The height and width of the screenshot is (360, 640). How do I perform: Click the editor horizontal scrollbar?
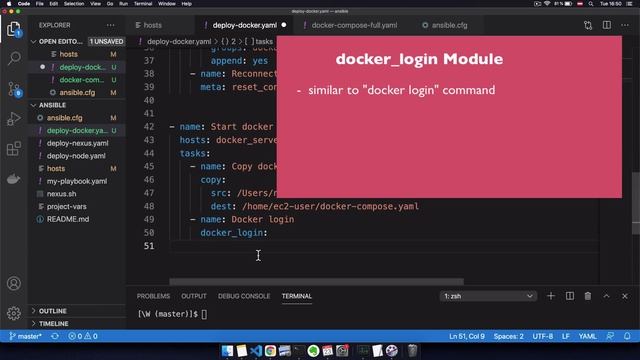click(x=316, y=282)
